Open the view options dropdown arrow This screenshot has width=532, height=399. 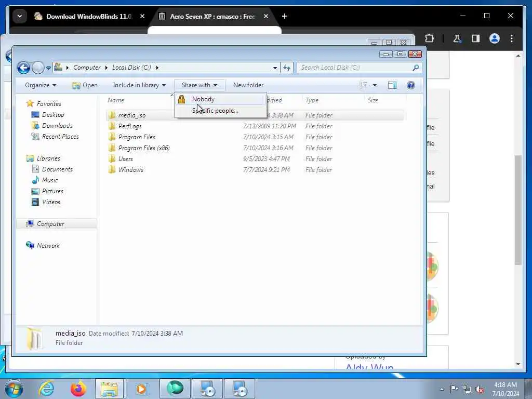pyautogui.click(x=375, y=85)
